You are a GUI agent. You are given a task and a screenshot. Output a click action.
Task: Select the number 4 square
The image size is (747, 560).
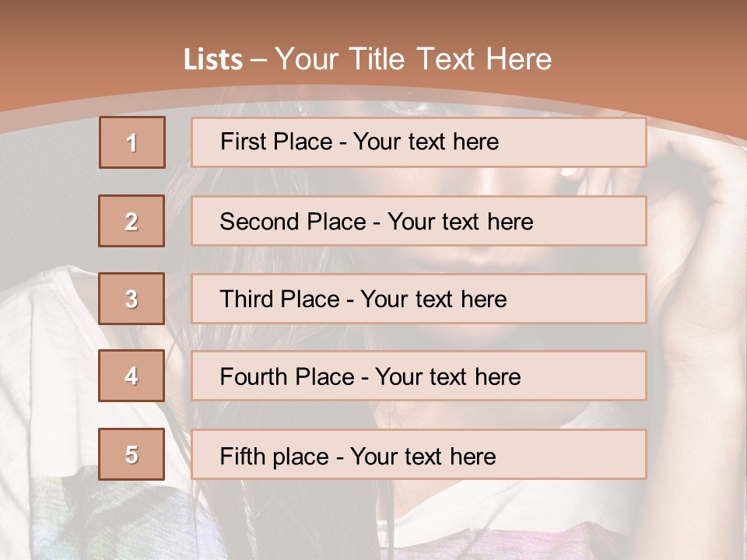[132, 376]
